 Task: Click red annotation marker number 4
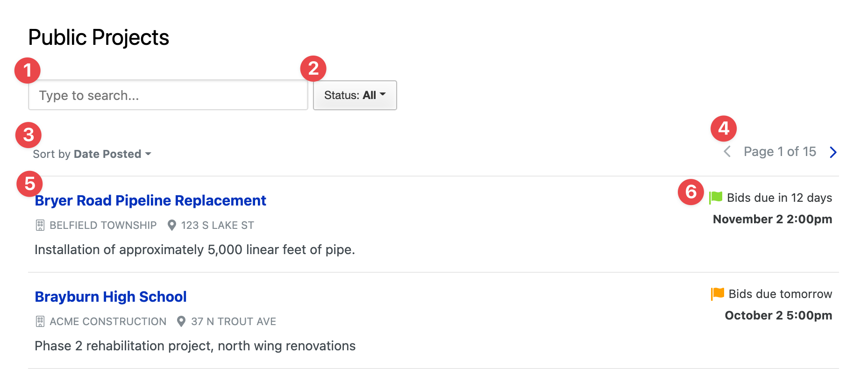[x=724, y=128]
